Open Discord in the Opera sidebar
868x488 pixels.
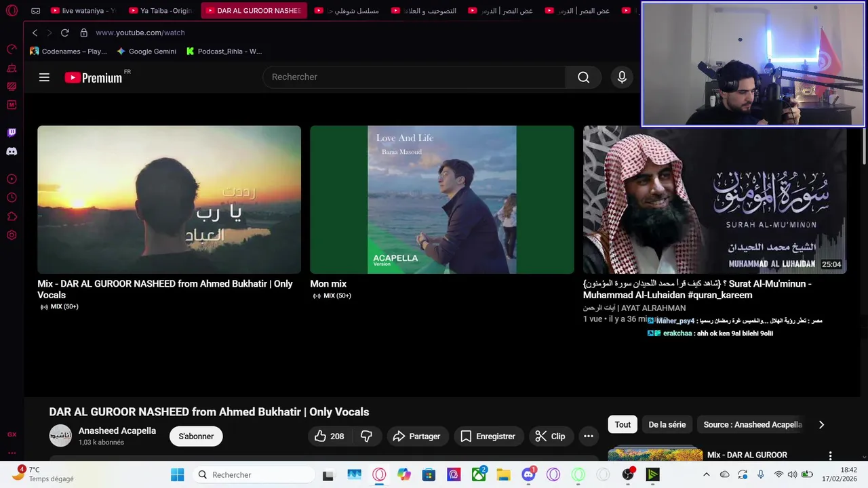point(12,152)
